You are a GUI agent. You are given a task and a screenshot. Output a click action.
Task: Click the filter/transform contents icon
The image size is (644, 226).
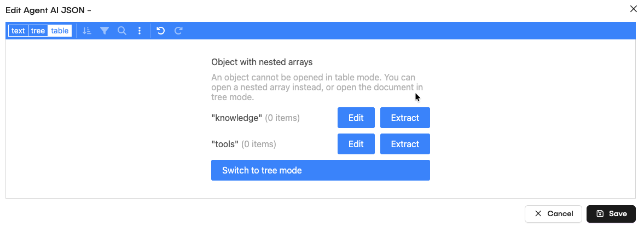tap(104, 31)
